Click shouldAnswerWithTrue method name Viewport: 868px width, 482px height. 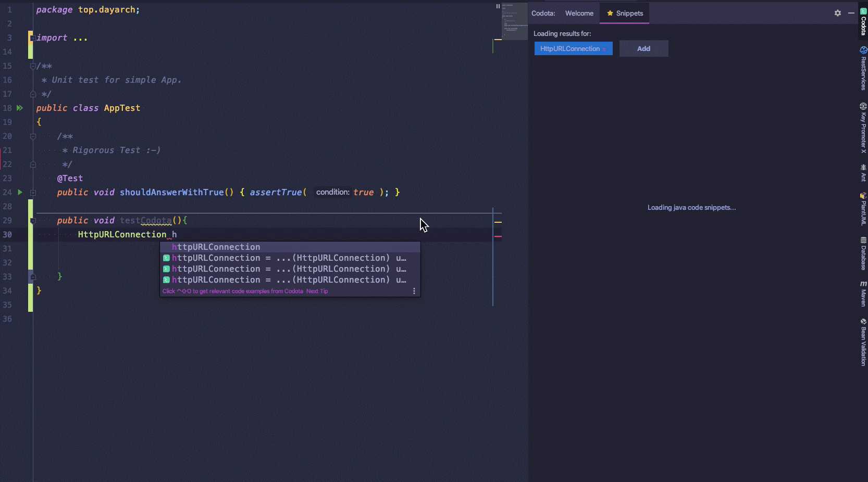tap(172, 192)
